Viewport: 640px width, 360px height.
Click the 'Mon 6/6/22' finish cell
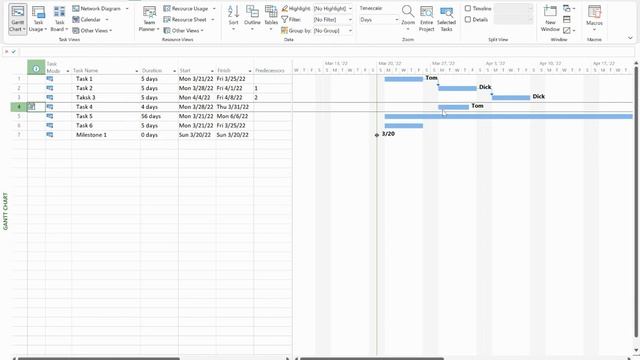[235, 116]
